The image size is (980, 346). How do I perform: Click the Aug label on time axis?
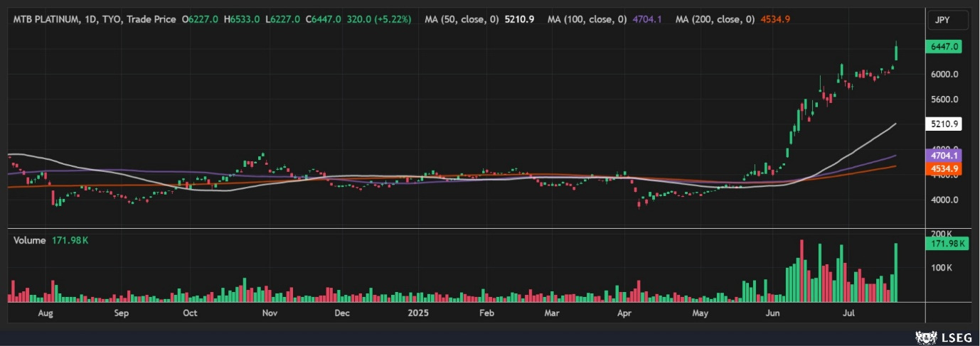click(x=45, y=313)
